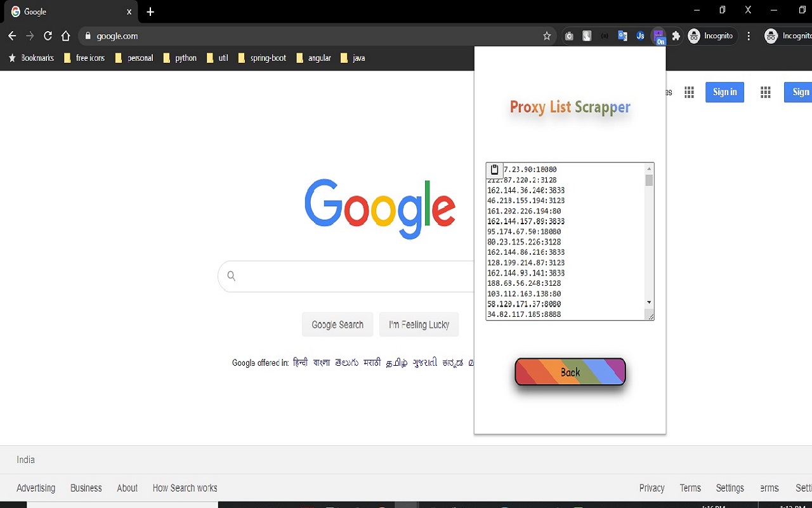812x508 pixels.
Task: Click the proxy list scrollbar down arrow
Action: coord(649,302)
